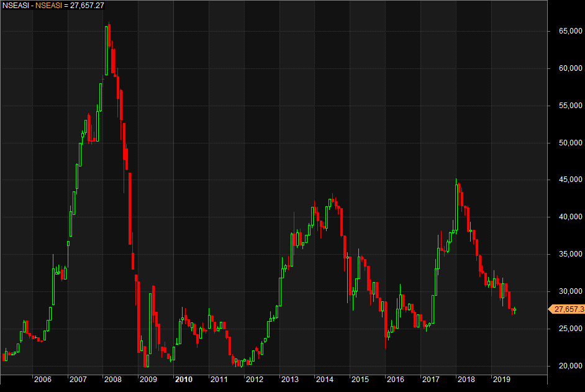Click the 20,000 price axis label
This screenshot has width=585, height=392.
click(x=570, y=366)
